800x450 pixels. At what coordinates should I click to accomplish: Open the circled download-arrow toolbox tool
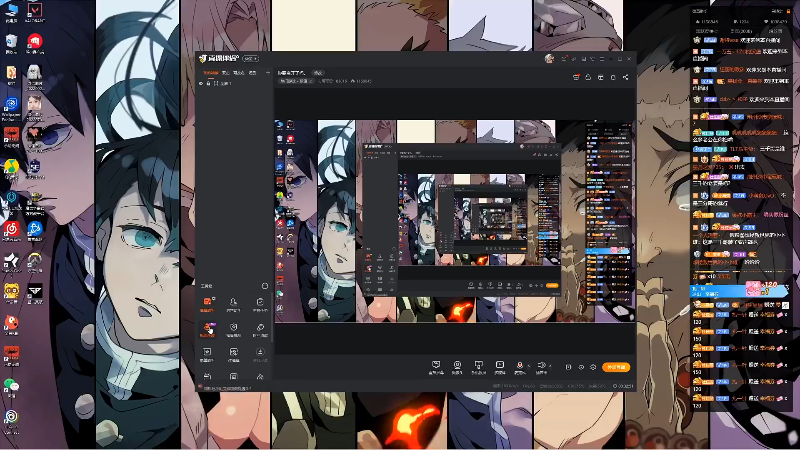[260, 354]
